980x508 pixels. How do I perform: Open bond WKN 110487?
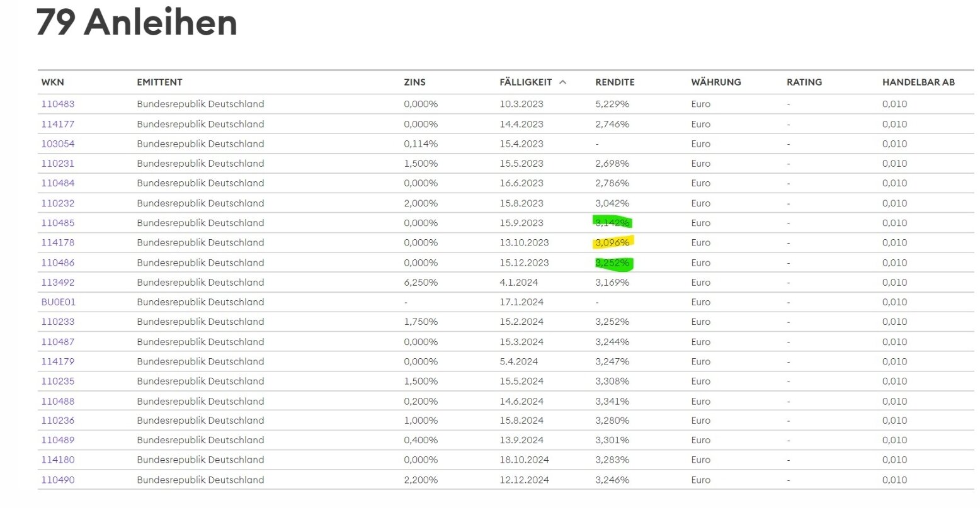[x=58, y=342]
